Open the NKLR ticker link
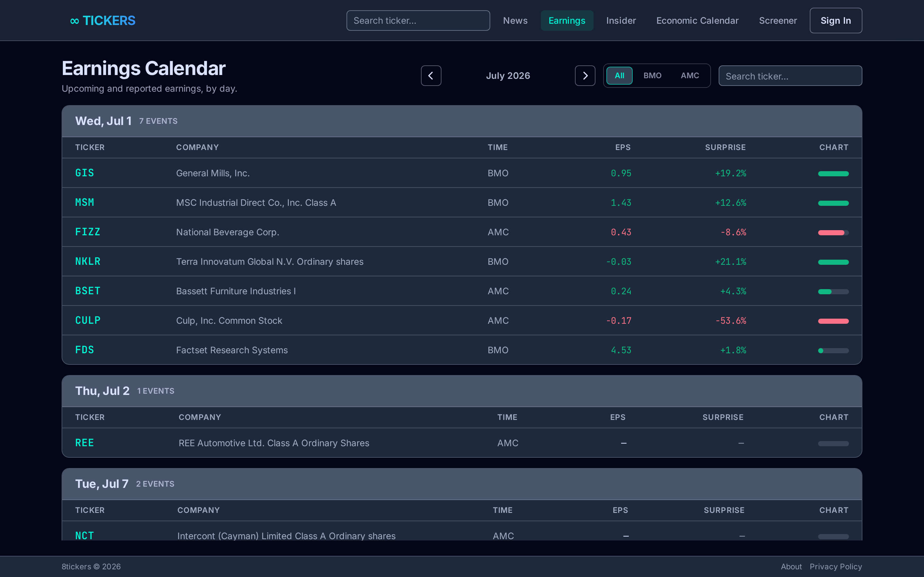Screen dimensions: 924x577 point(88,261)
